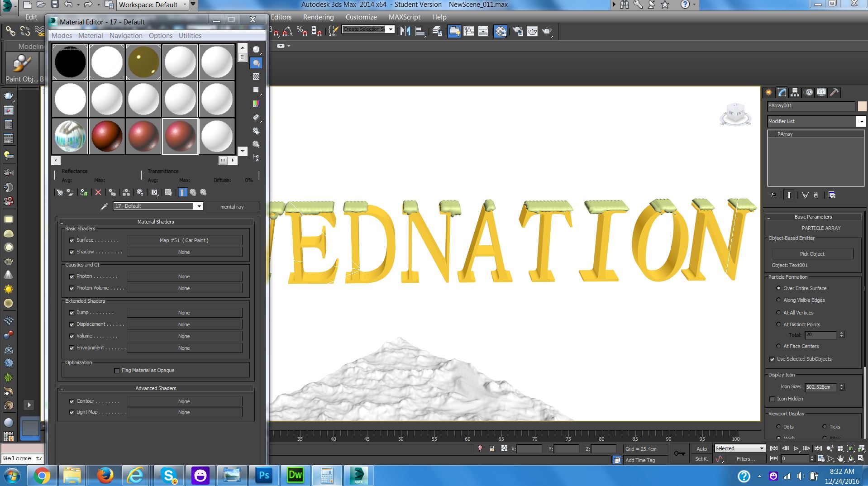This screenshot has width=868, height=486.
Task: Open the Create panel in command panel
Action: click(x=768, y=92)
